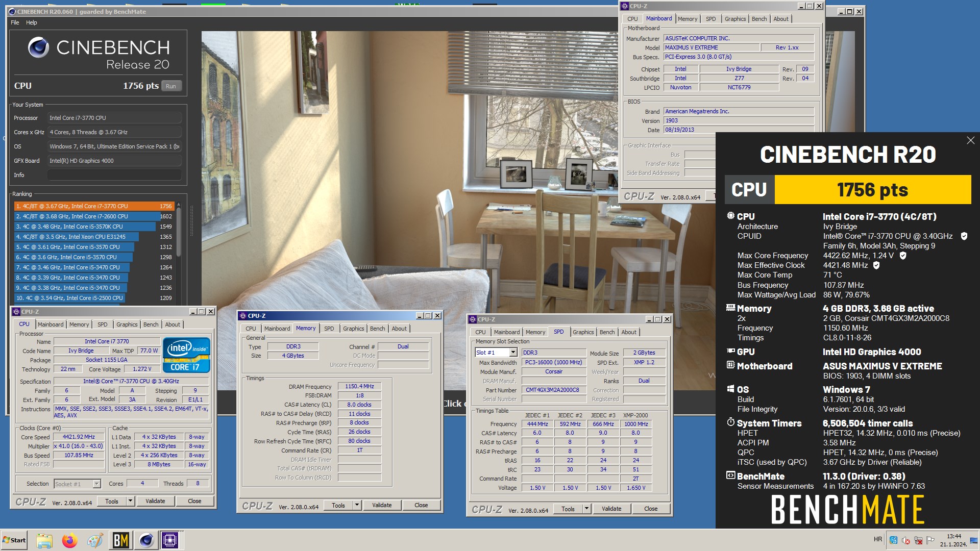Viewport: 980px width, 551px height.
Task: Select the CPU tab in CPU-Z SPD window
Action: pyautogui.click(x=480, y=332)
